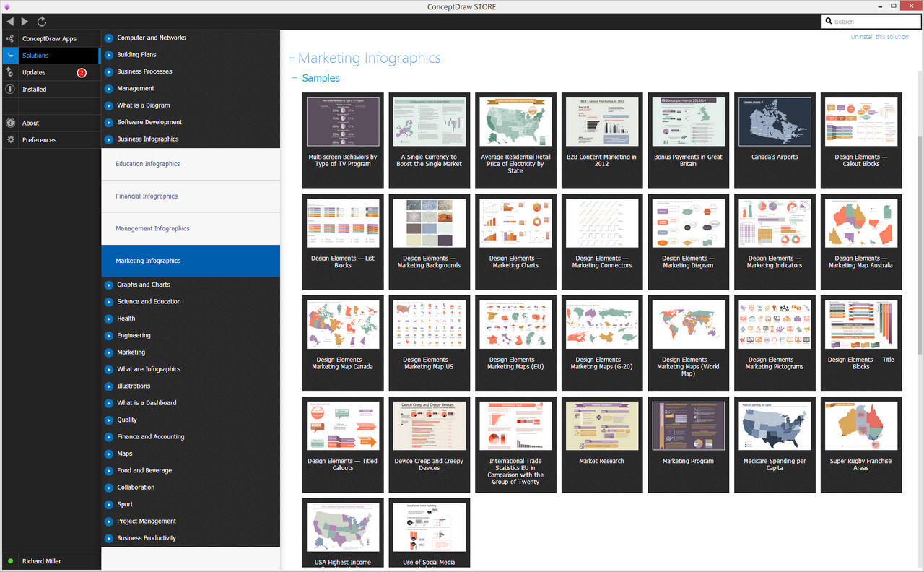Open the Illustrations category
This screenshot has height=572, width=924.
click(134, 386)
